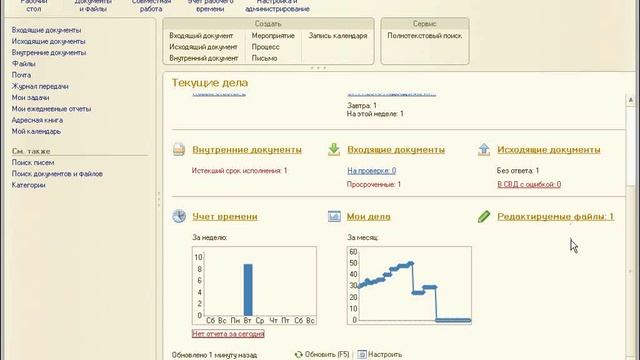Open the Входящие документы heading link
The height and width of the screenshot is (360, 640).
(396, 150)
